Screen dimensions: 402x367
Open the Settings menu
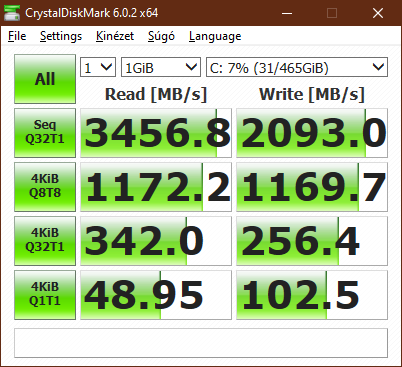[61, 36]
